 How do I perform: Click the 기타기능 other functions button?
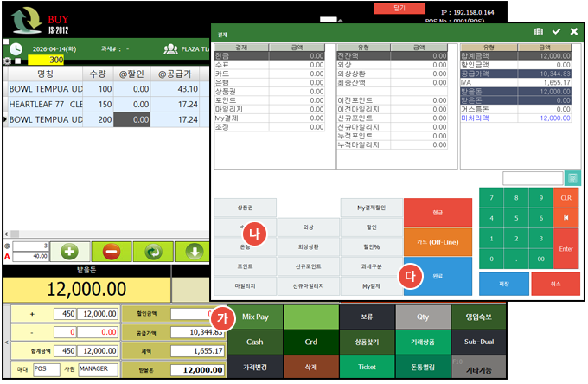[478, 367]
